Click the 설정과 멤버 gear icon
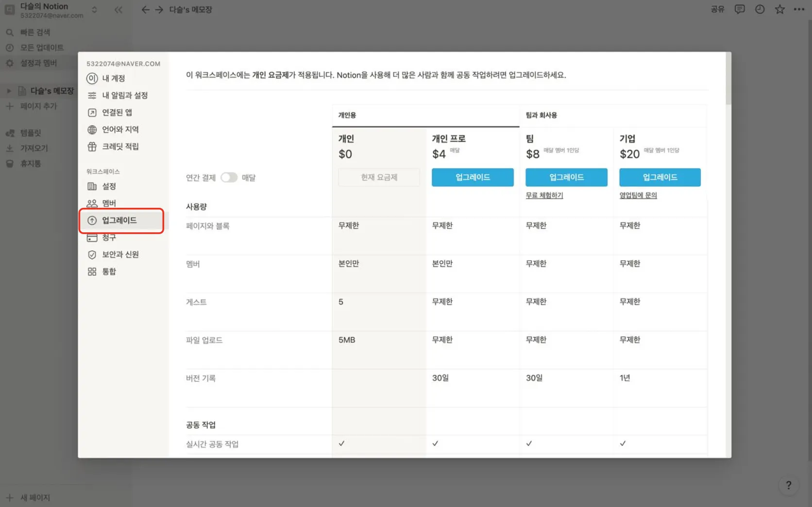Screen dimensions: 812x507 [x=10, y=63]
